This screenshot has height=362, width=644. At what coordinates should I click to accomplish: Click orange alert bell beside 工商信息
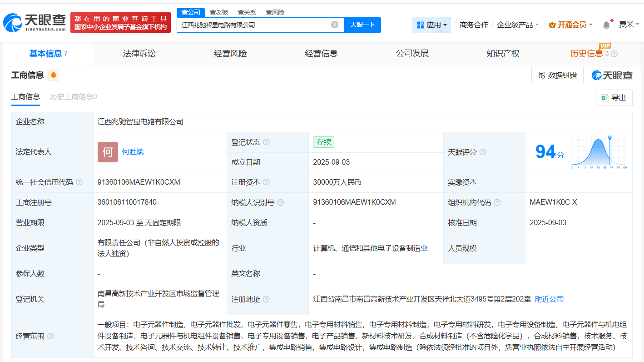(x=54, y=75)
